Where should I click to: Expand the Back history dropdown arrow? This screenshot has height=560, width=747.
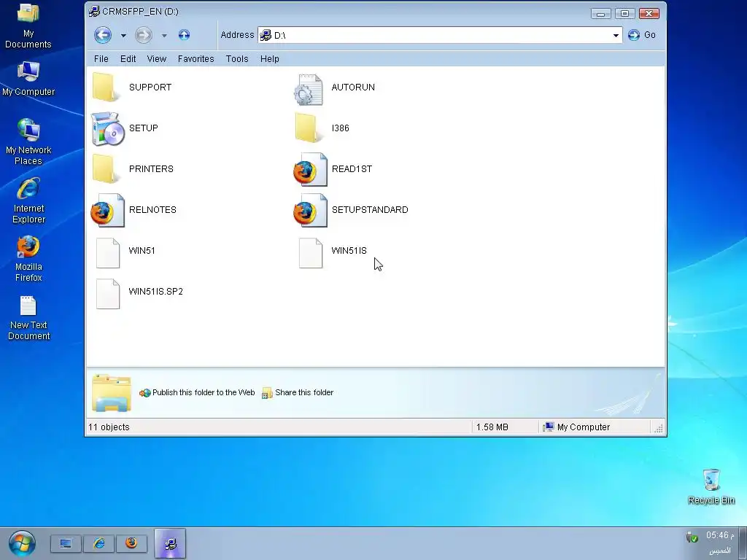click(123, 35)
